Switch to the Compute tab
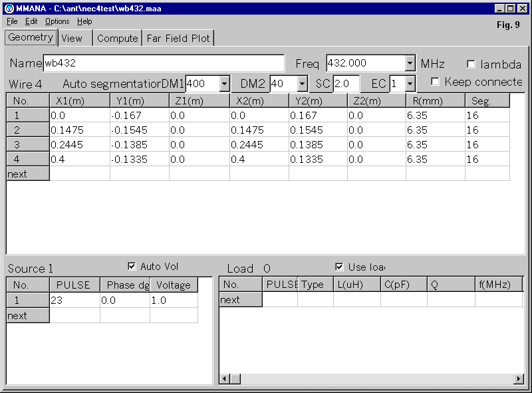 117,39
